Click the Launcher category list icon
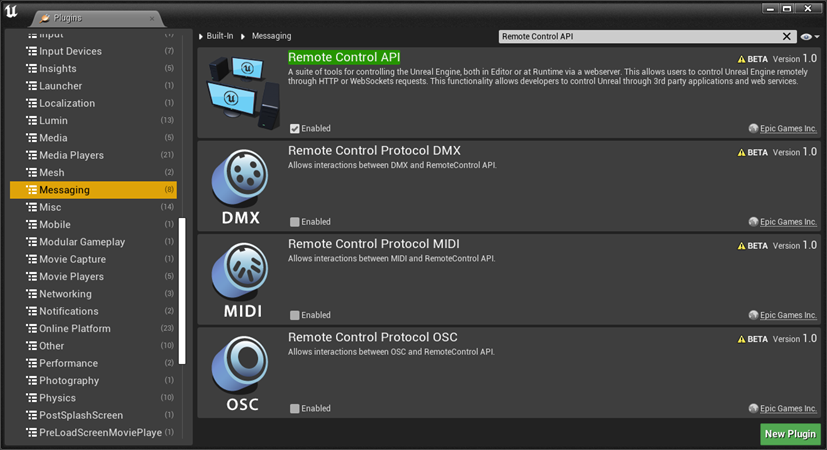This screenshot has width=827, height=450. click(32, 86)
